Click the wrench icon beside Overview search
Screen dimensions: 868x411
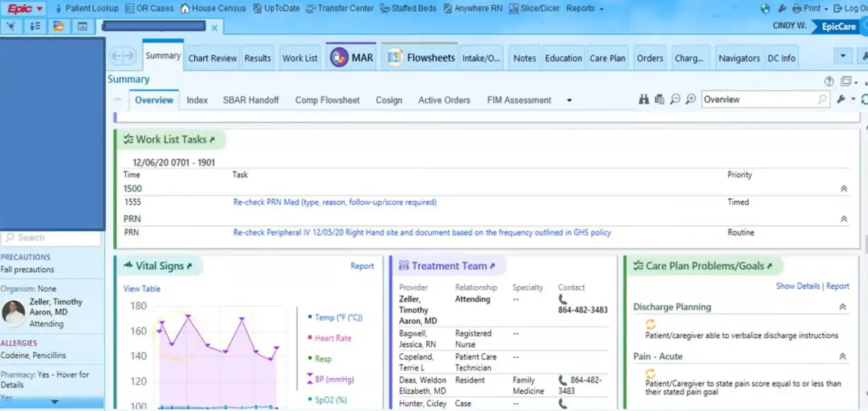841,100
